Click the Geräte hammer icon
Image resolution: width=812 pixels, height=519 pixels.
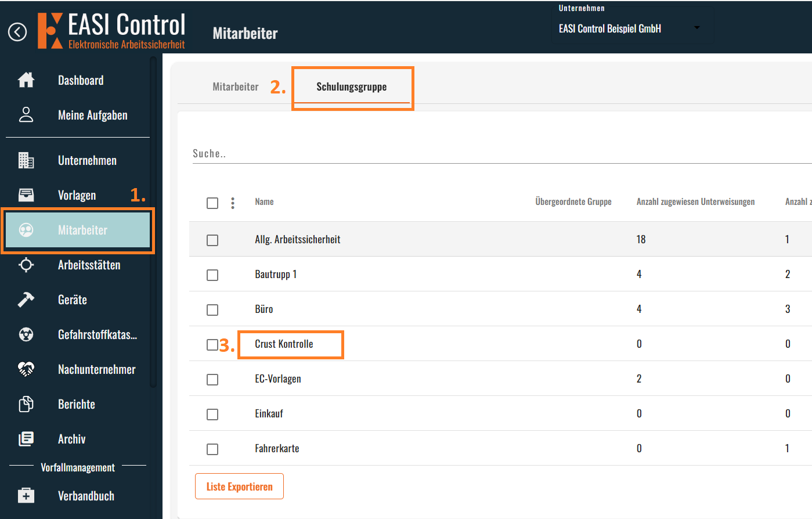click(x=26, y=300)
